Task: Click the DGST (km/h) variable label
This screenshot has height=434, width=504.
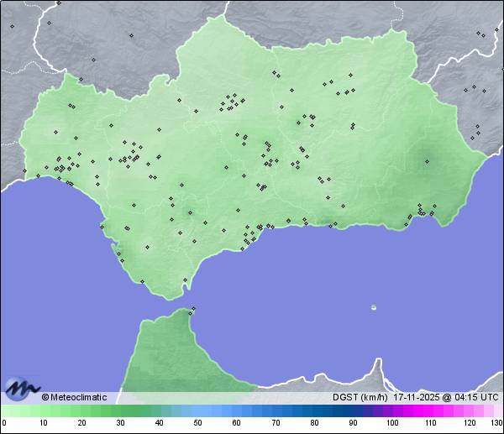Action: 360,397
